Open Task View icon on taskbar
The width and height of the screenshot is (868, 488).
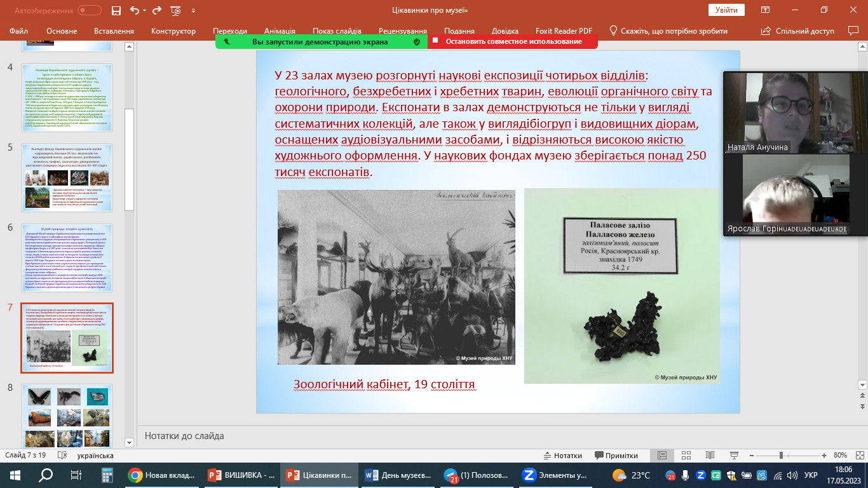pos(76,475)
